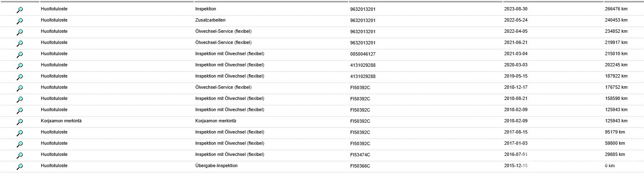644x175 pixels.
Task: Select the Zusatzarbeiten service text
Action: (210, 20)
